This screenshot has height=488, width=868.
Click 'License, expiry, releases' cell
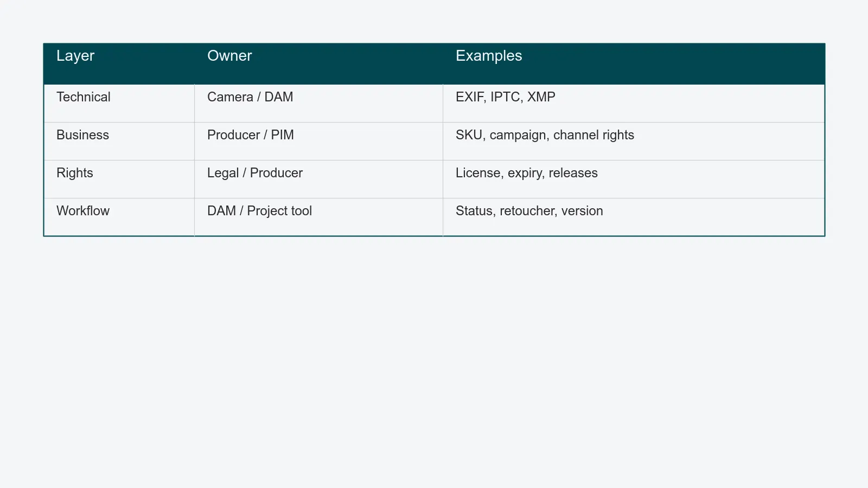(634, 179)
